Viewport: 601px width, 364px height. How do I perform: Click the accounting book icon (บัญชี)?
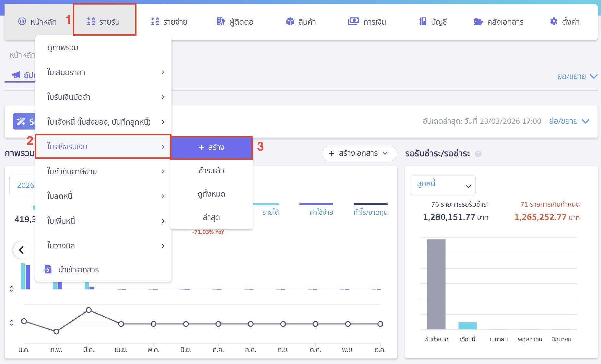coord(422,22)
